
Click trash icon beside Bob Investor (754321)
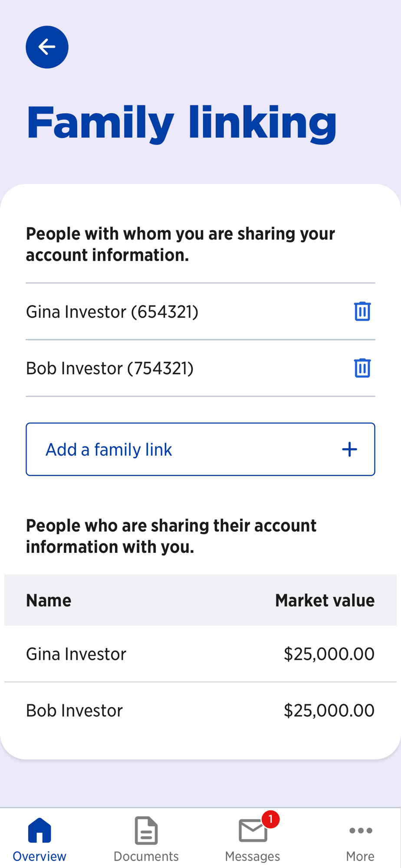(362, 368)
